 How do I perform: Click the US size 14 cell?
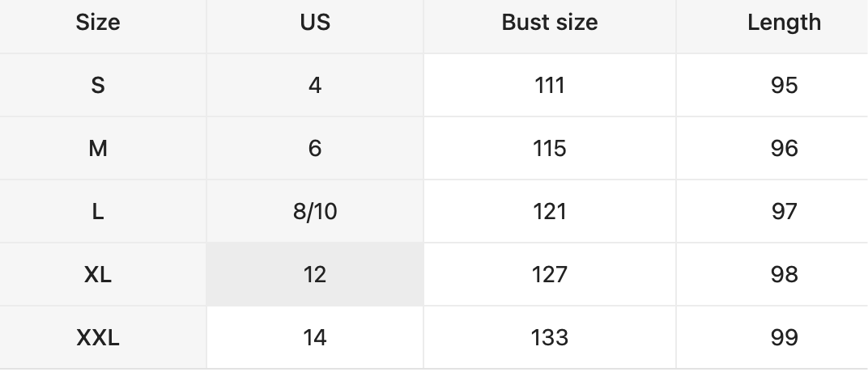[315, 337]
